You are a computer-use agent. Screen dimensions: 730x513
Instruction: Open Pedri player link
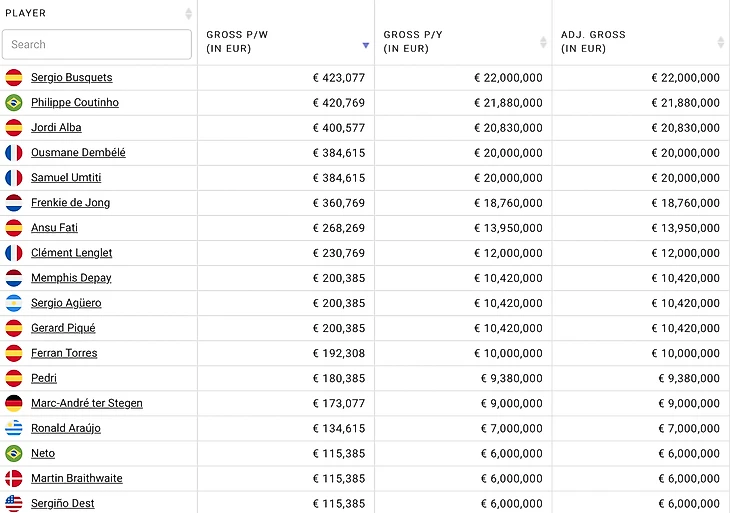coord(44,378)
